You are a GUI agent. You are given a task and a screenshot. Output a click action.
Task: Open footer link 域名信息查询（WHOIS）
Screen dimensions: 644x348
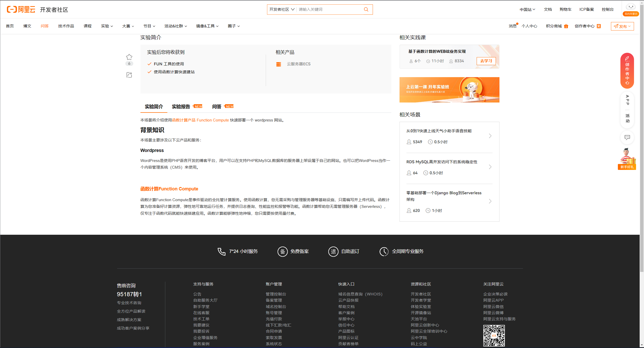(360, 294)
